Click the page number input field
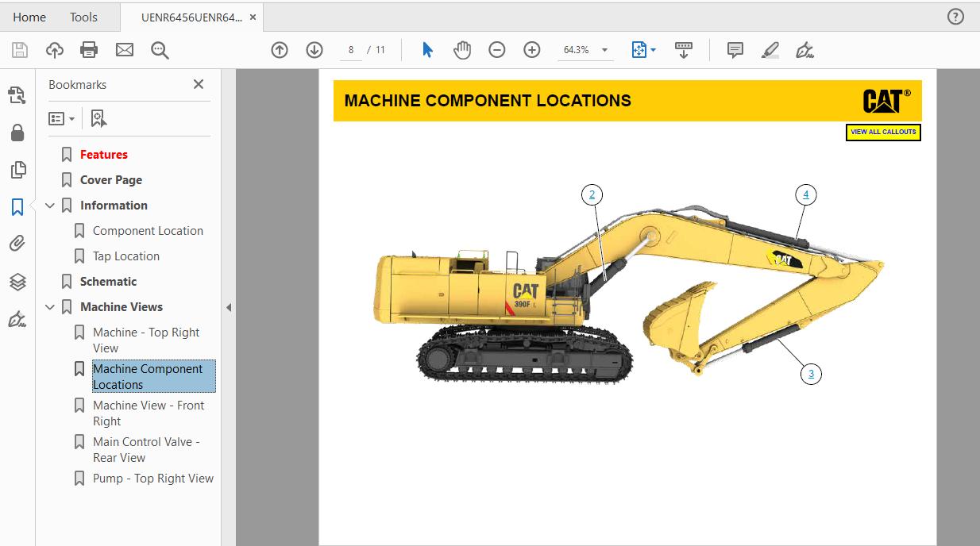Viewport: 980px width, 546px height. (350, 49)
